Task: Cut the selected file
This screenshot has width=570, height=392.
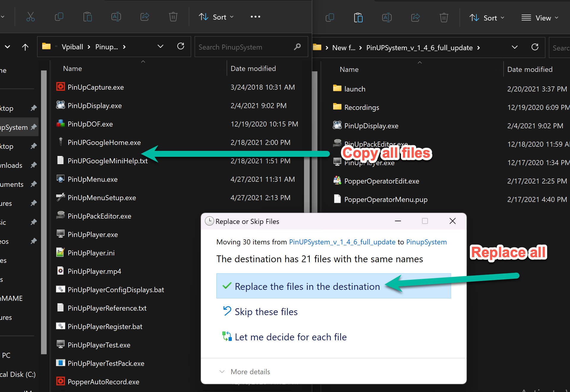Action: coord(31,17)
